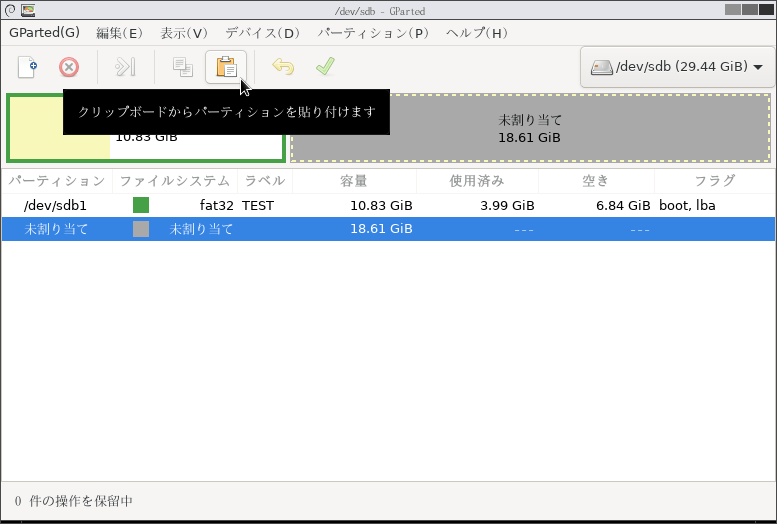
Task: Click the パーティション column header
Action: (x=57, y=181)
